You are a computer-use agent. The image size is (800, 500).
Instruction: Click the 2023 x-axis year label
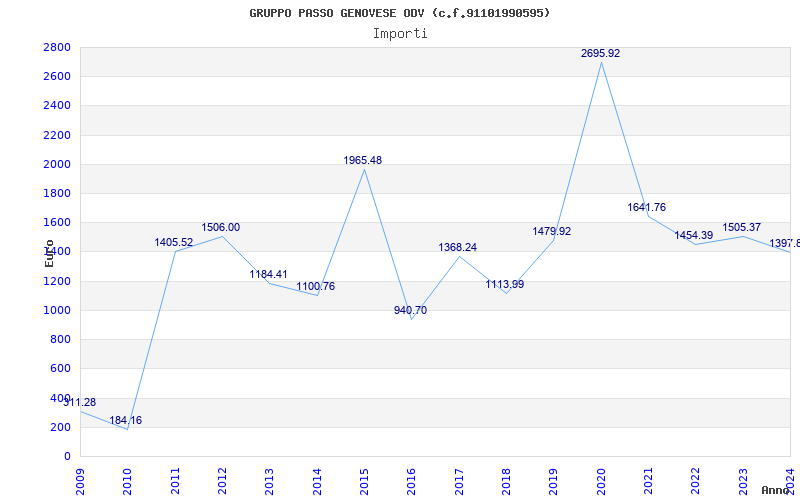[x=743, y=482]
